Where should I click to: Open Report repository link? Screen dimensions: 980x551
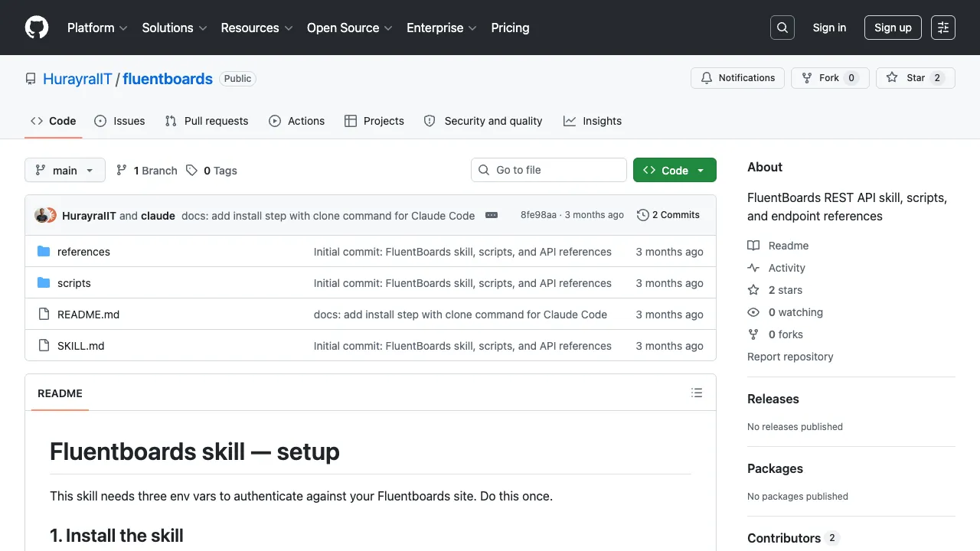pyautogui.click(x=790, y=357)
